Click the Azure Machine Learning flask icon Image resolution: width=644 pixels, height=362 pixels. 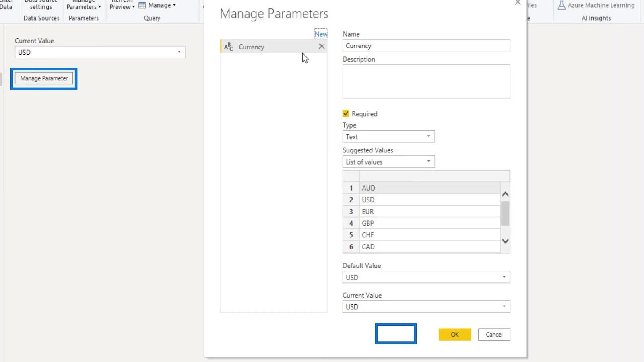pos(561,5)
